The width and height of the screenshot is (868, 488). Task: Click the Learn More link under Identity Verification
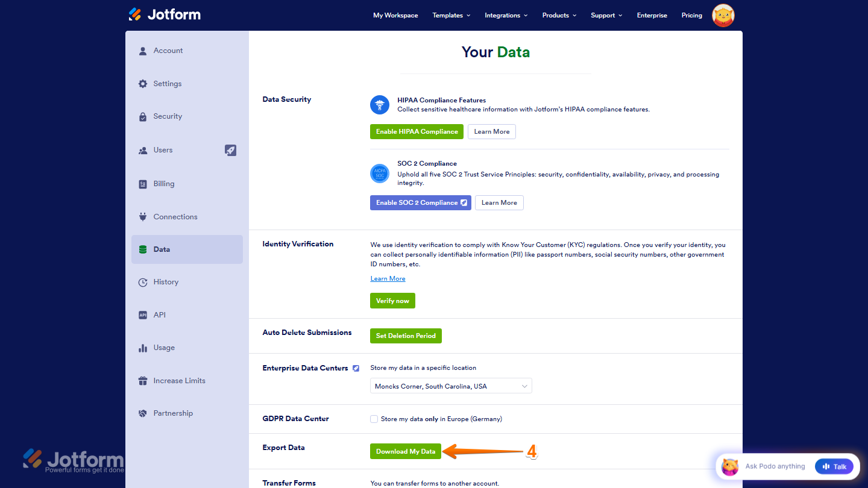pos(388,279)
